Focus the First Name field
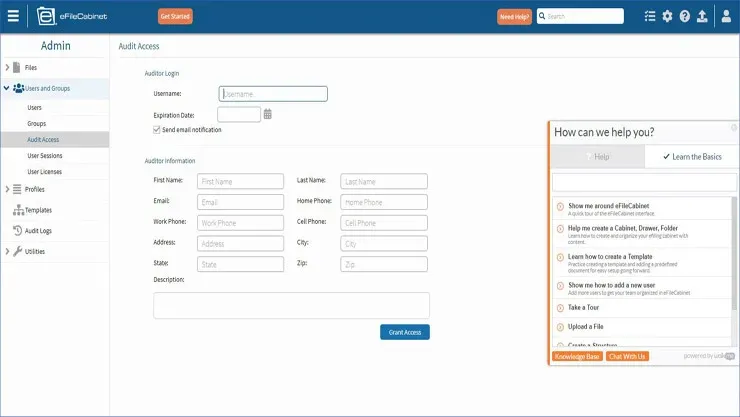Screen dimensions: 740x417 pos(241,182)
